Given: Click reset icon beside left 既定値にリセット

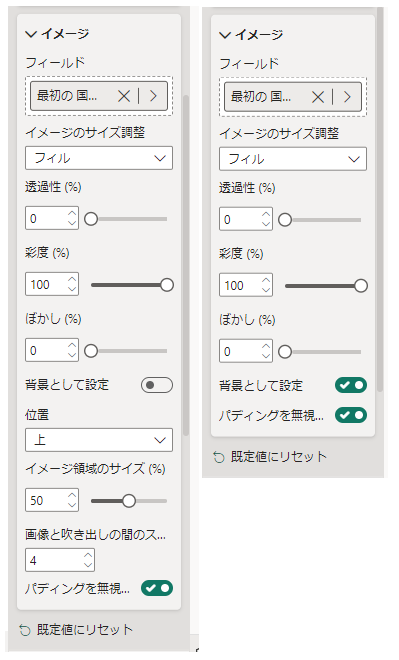Looking at the screenshot, I should pyautogui.click(x=25, y=630).
